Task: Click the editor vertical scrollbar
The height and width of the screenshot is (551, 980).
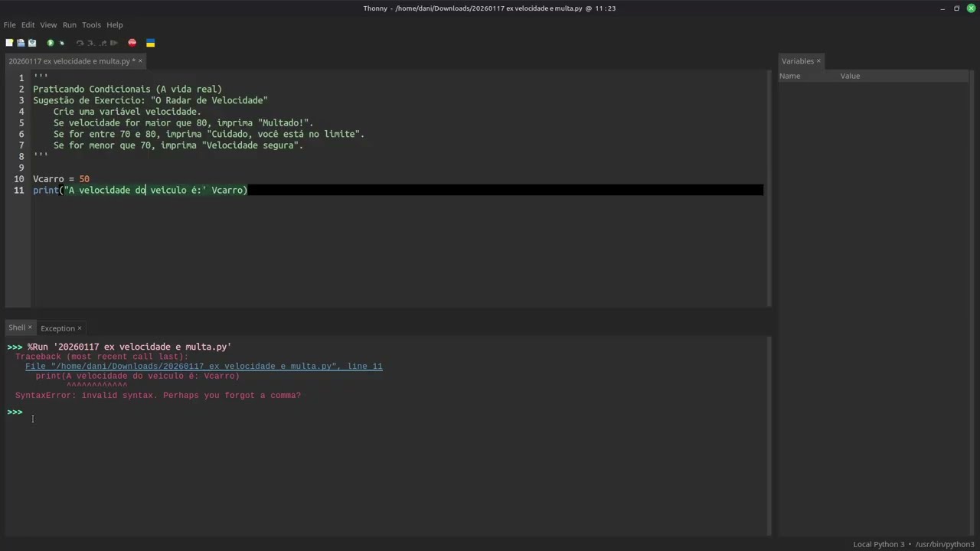Action: tap(768, 188)
